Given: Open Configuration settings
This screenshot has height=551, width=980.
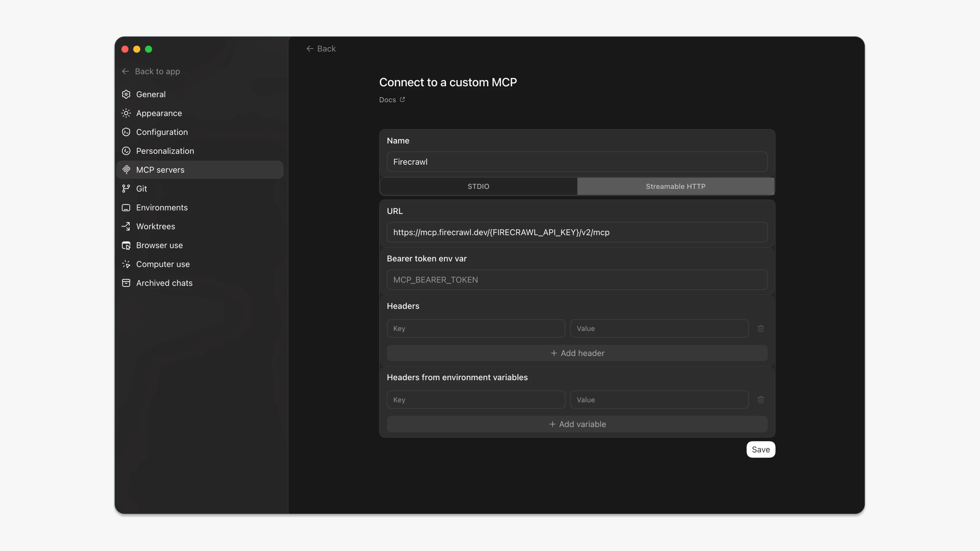Looking at the screenshot, I should (200, 132).
